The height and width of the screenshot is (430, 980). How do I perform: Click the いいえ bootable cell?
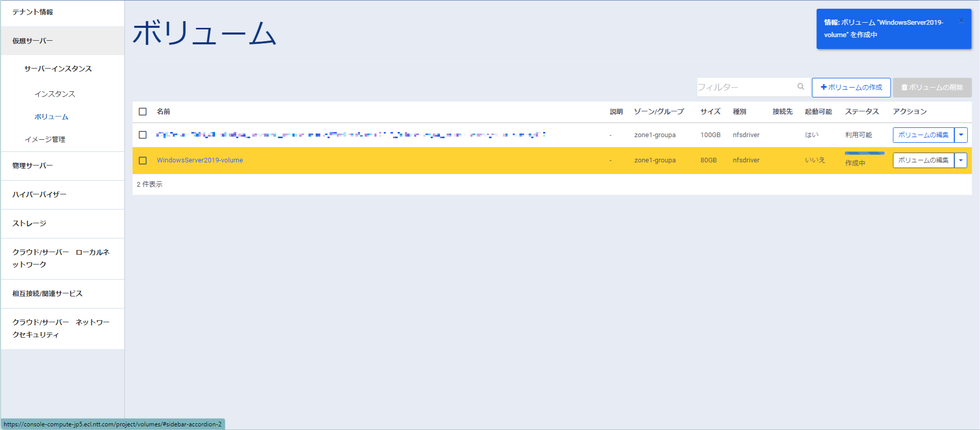point(815,160)
